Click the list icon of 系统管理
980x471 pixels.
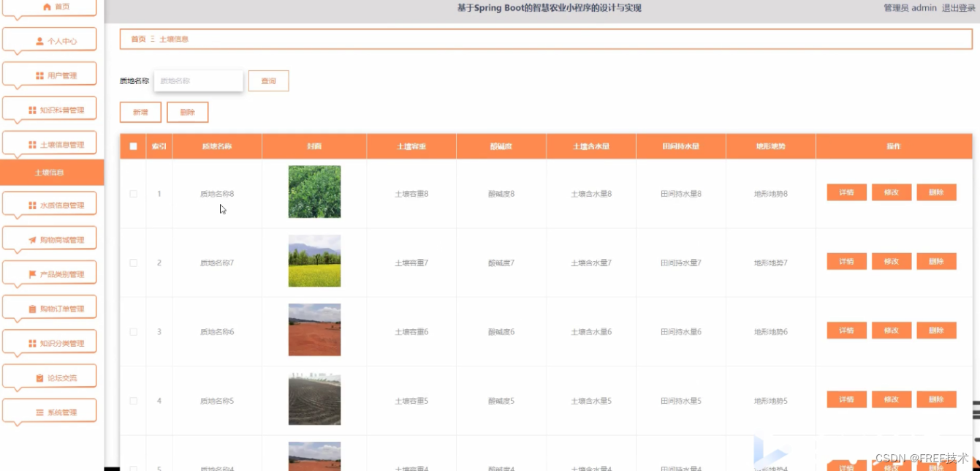tap(39, 412)
